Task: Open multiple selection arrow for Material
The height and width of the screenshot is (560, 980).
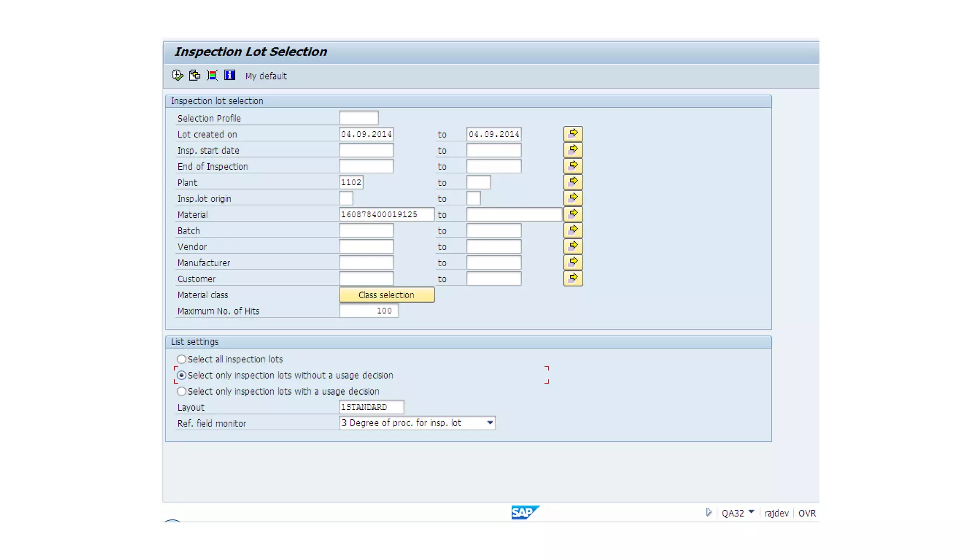Action: coord(573,214)
